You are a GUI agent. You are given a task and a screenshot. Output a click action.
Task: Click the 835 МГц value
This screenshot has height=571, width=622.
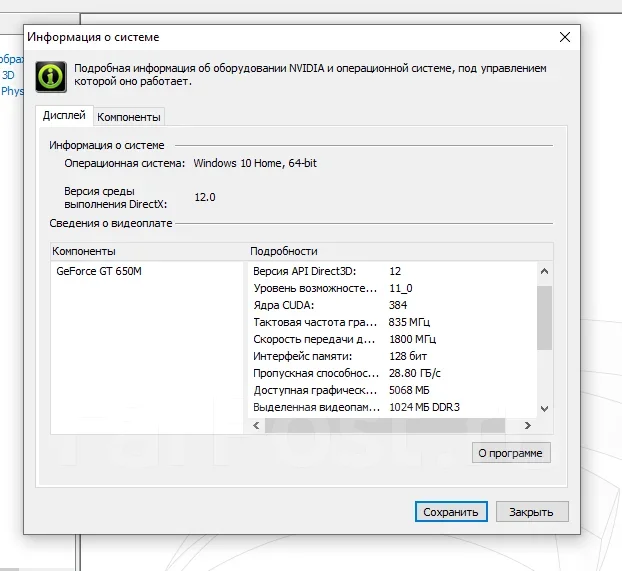(x=409, y=322)
